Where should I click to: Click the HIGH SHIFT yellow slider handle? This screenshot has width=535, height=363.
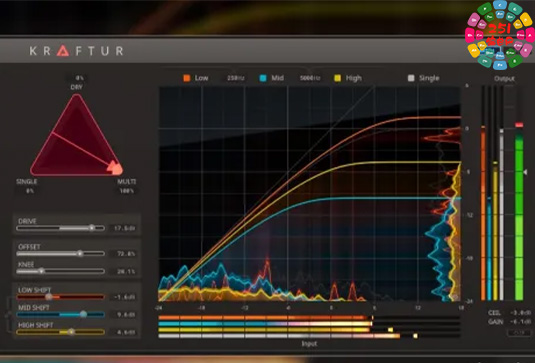(71, 332)
